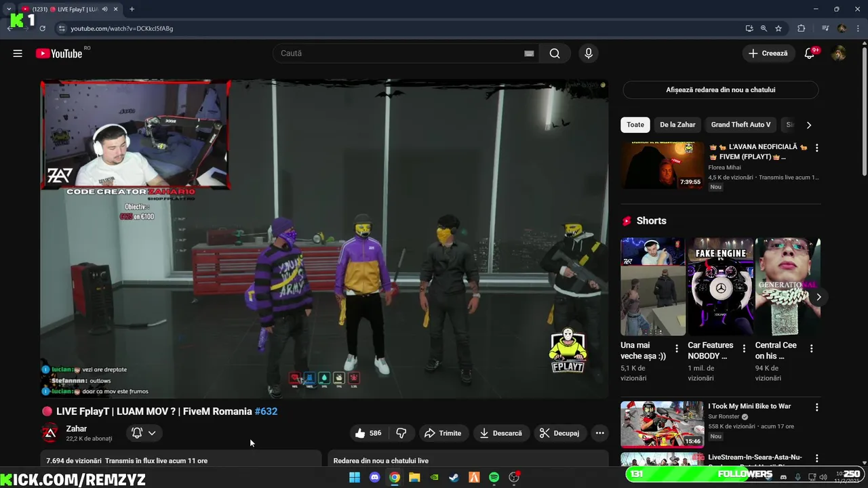Open Chrome extensions puzzle icon

[x=802, y=28]
